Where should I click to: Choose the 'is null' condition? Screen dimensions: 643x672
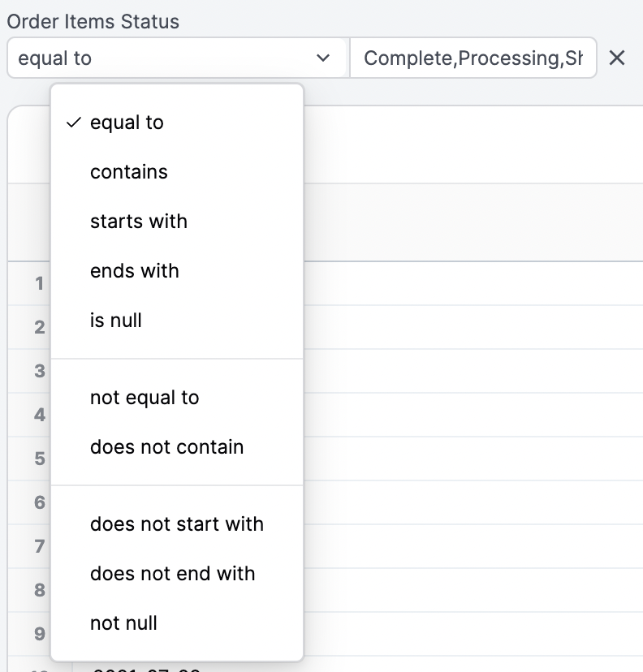coord(116,321)
